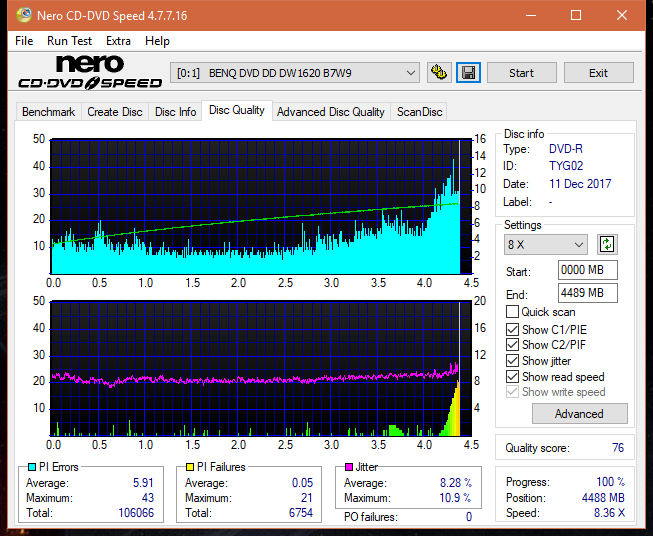The width and height of the screenshot is (653, 536).
Task: Switch to the ScanDisc tab
Action: click(x=419, y=112)
